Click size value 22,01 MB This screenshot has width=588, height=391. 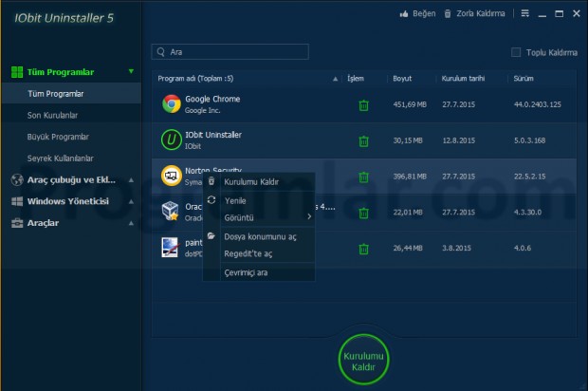(408, 213)
